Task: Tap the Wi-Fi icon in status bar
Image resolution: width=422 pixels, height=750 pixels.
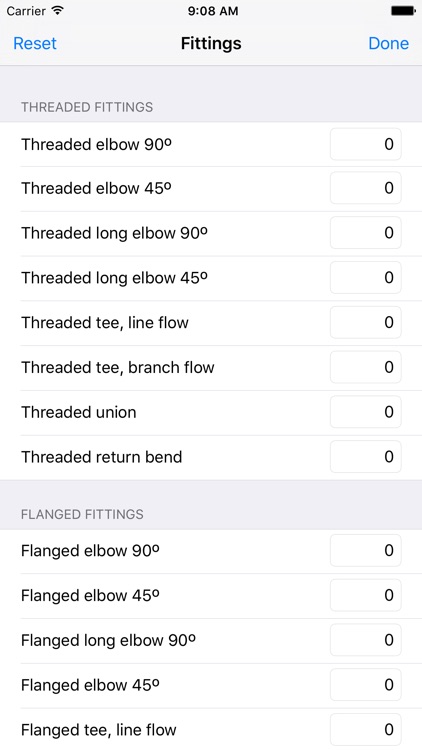Action: (x=58, y=11)
